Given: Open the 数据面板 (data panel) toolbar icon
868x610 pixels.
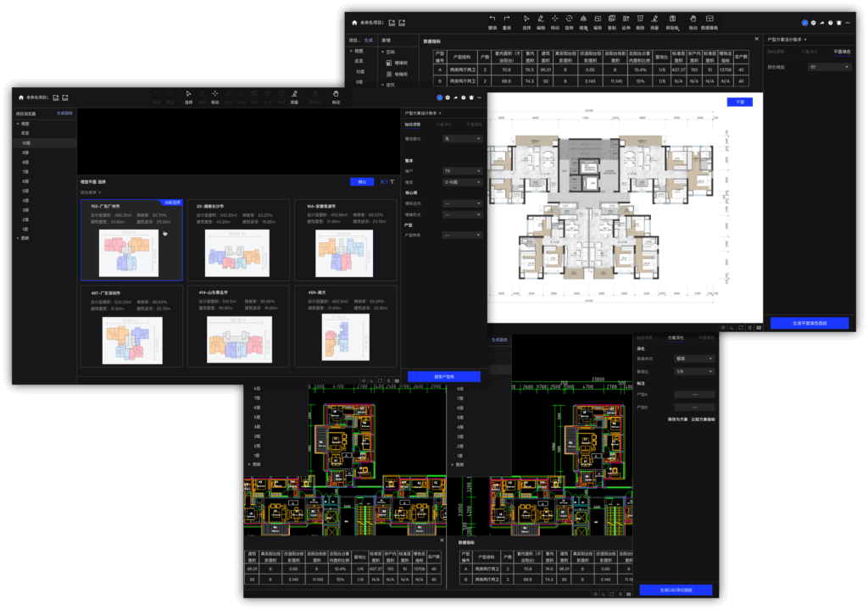Looking at the screenshot, I should [x=709, y=19].
